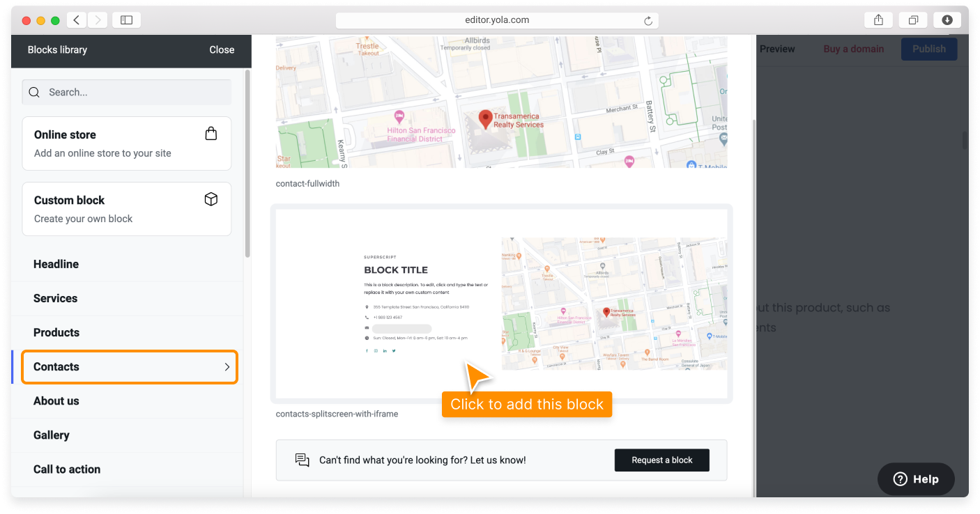Image resolution: width=980 pixels, height=514 pixels.
Task: Click the search magnifier icon
Action: 34,92
